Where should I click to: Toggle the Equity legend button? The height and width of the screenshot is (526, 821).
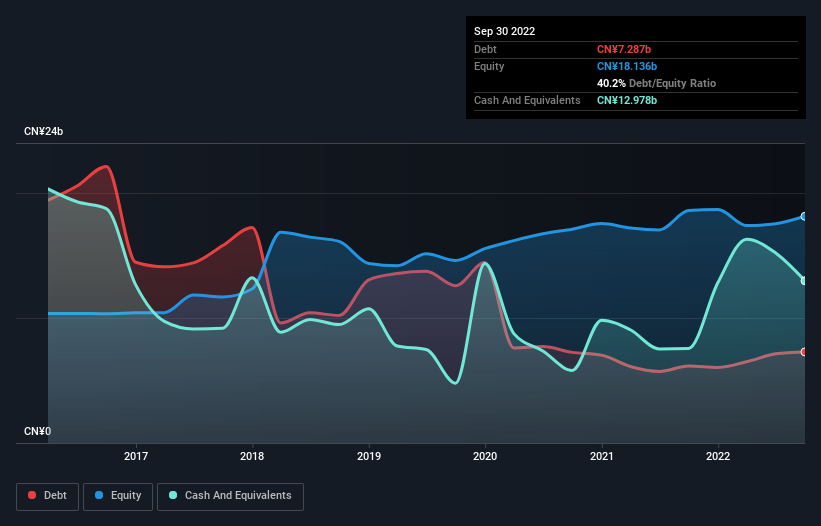pyautogui.click(x=118, y=496)
